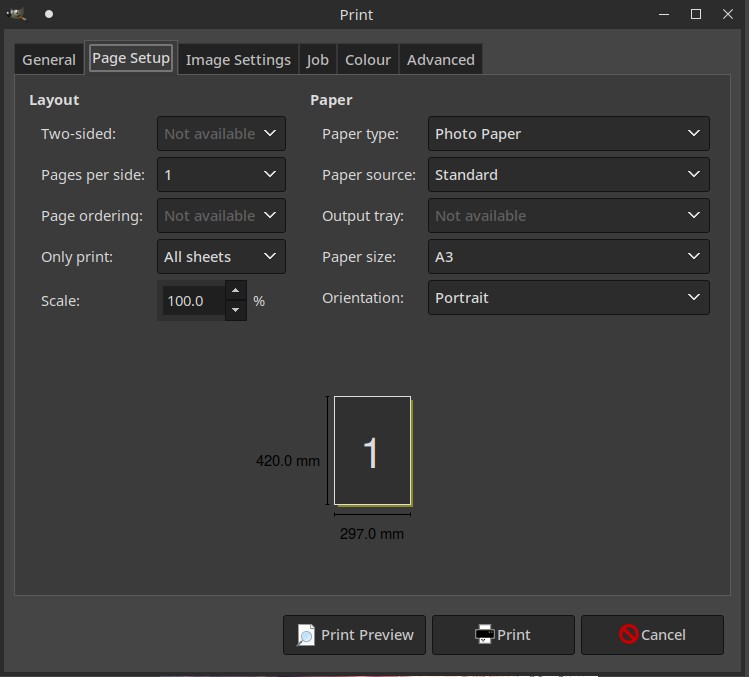
Task: Open the Image Settings tab
Action: point(238,60)
